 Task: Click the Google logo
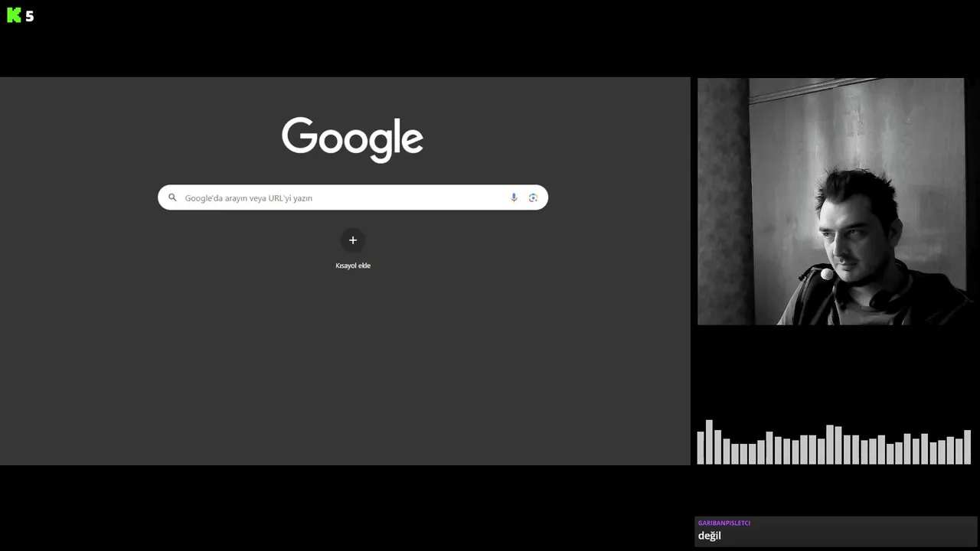click(x=352, y=139)
